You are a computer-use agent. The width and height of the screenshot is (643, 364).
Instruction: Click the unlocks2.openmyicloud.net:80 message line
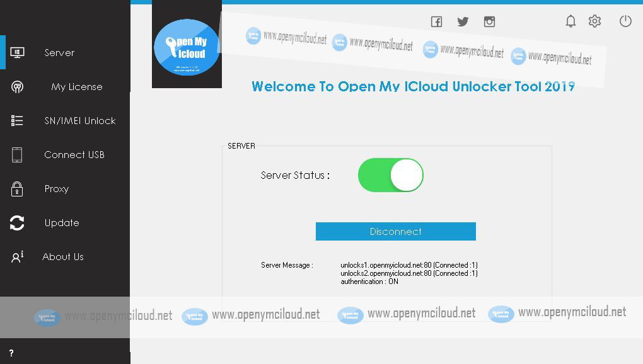[409, 273]
